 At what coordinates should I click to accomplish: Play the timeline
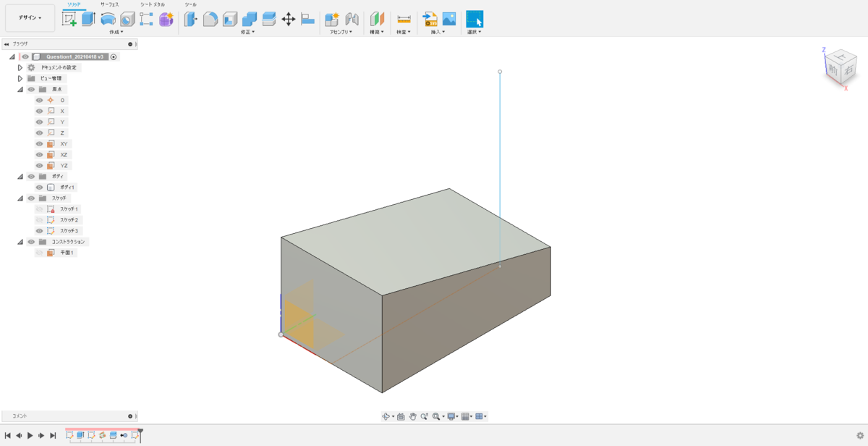pos(30,435)
